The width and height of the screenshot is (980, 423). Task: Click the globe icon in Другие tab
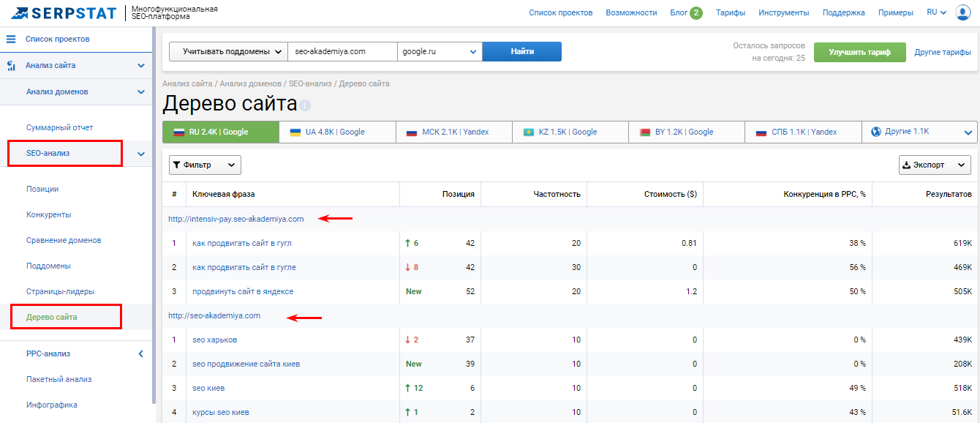[876, 132]
